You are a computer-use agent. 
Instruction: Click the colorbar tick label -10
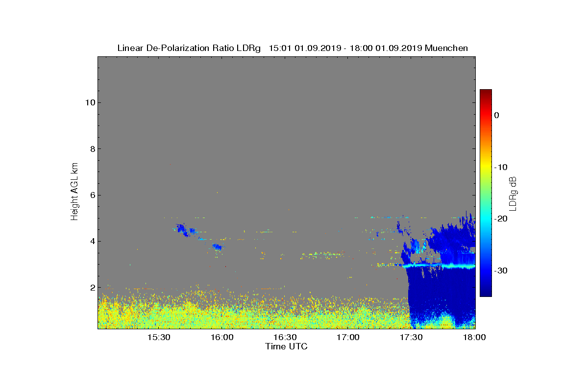coord(500,167)
